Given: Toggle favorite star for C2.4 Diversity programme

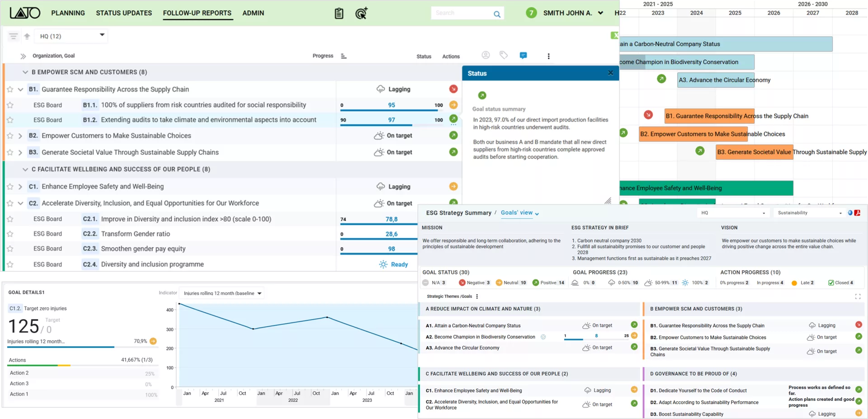Looking at the screenshot, I should tap(10, 264).
